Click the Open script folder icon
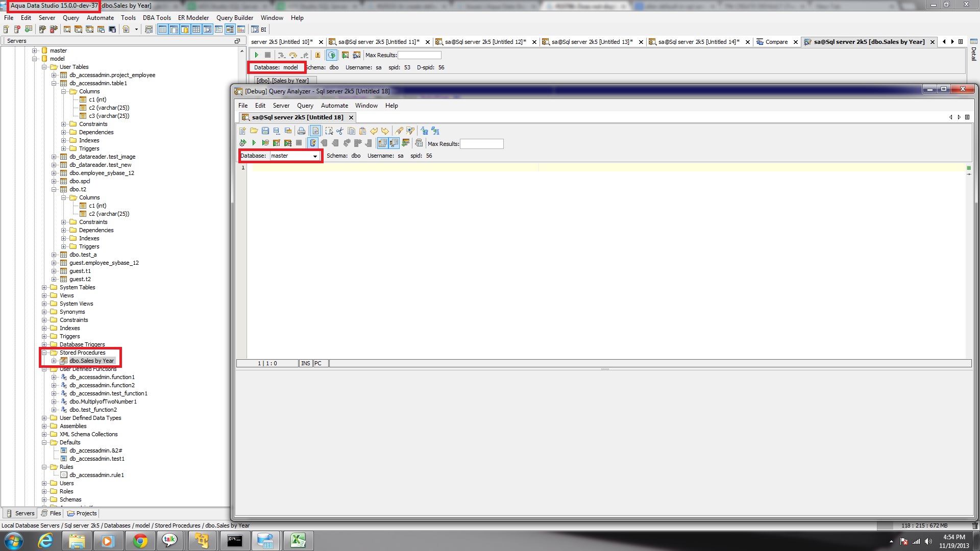The image size is (980, 551). click(254, 131)
